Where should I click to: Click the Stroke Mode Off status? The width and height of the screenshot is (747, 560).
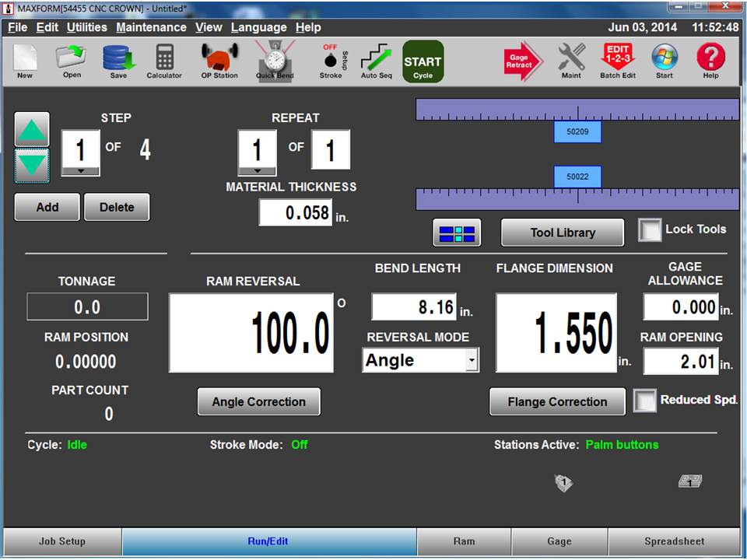300,445
